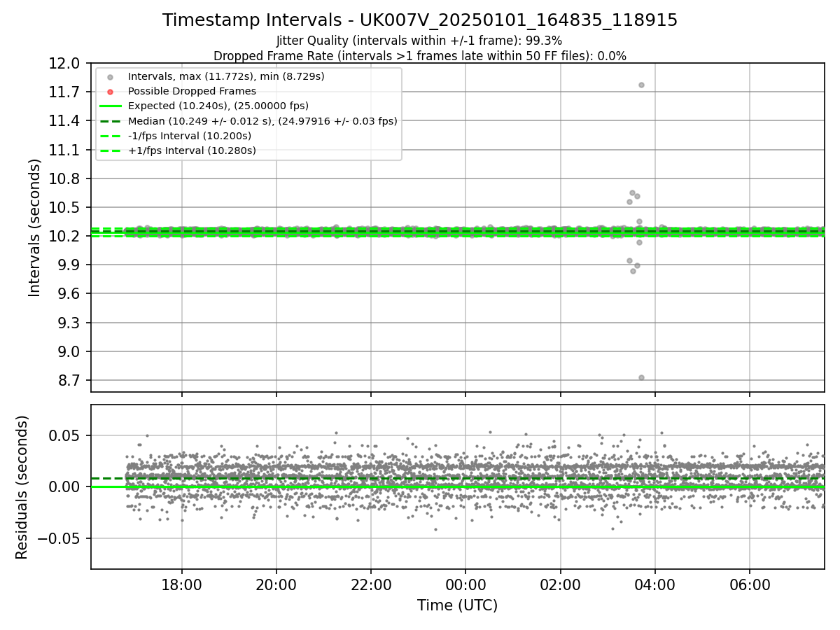Click the 'Median (10.249 +/- 0.012 s)' legend entry
This screenshot has width=840, height=630.
pyautogui.click(x=262, y=120)
